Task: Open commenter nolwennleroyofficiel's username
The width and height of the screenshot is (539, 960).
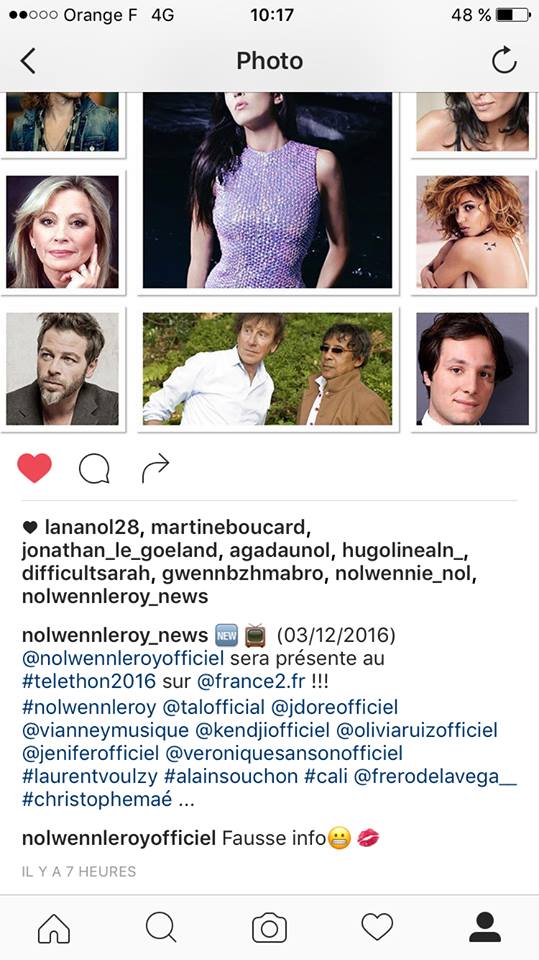Action: tap(119, 838)
